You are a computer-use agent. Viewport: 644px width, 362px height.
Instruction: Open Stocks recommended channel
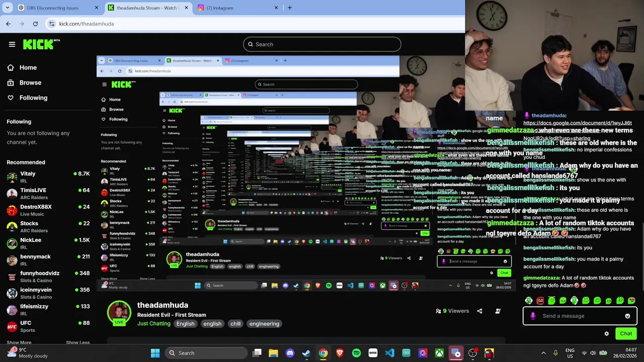[48, 227]
